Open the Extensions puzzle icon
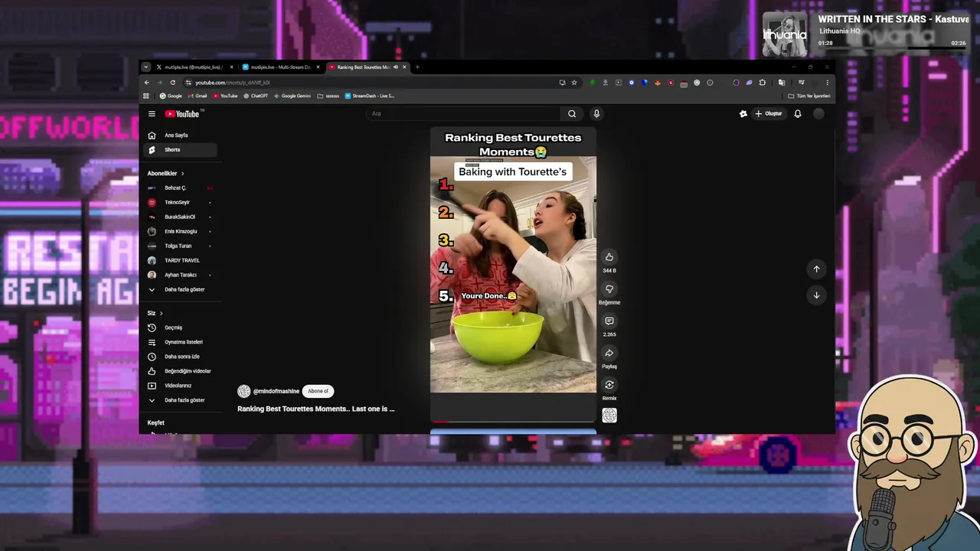 [763, 83]
